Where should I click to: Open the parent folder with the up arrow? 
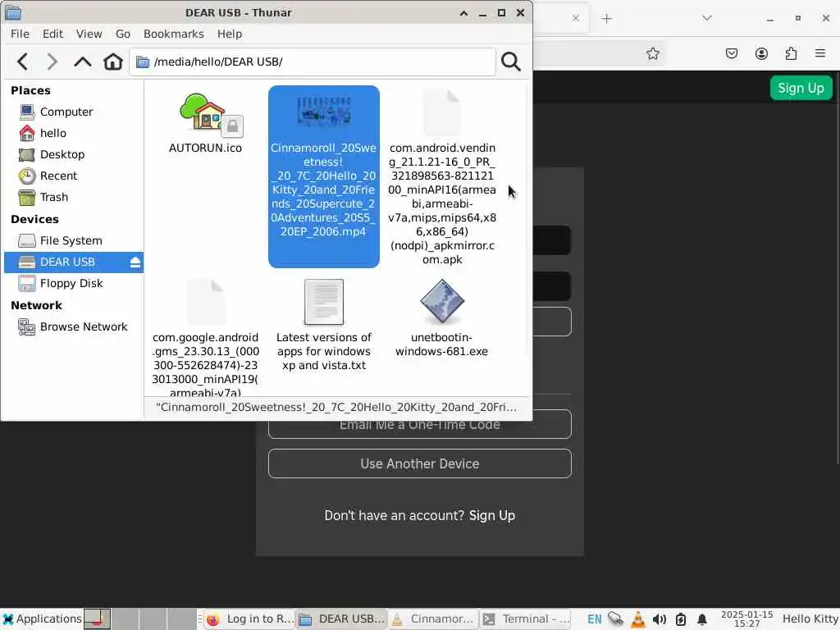pos(83,62)
